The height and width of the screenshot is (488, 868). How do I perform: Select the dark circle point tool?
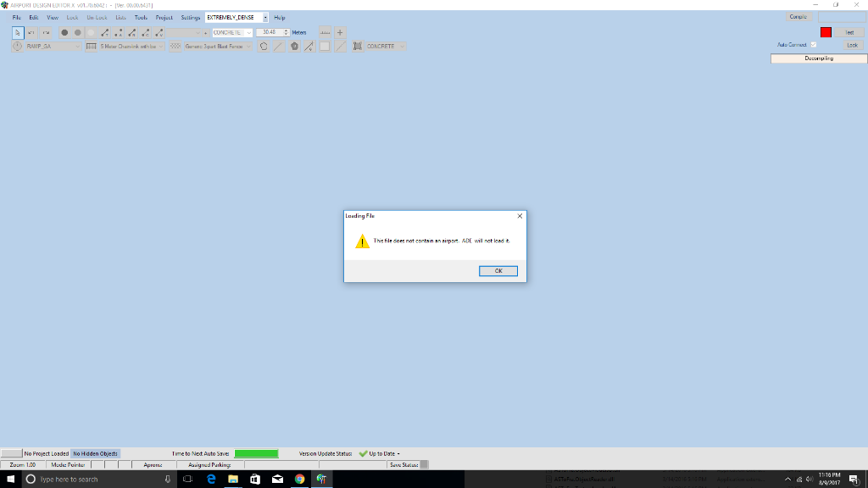(64, 32)
